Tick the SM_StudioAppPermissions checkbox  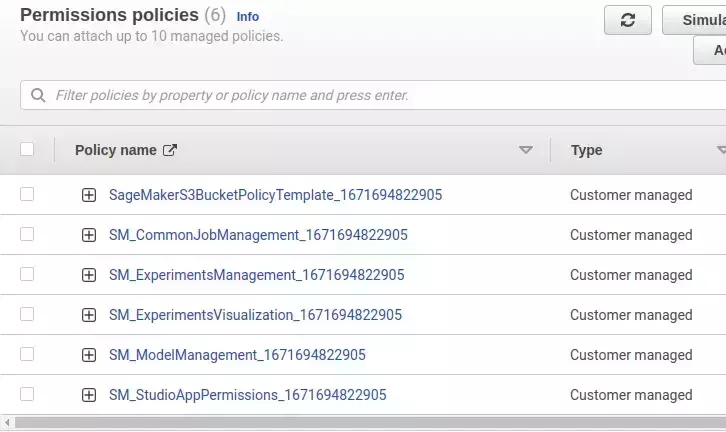pos(27,394)
